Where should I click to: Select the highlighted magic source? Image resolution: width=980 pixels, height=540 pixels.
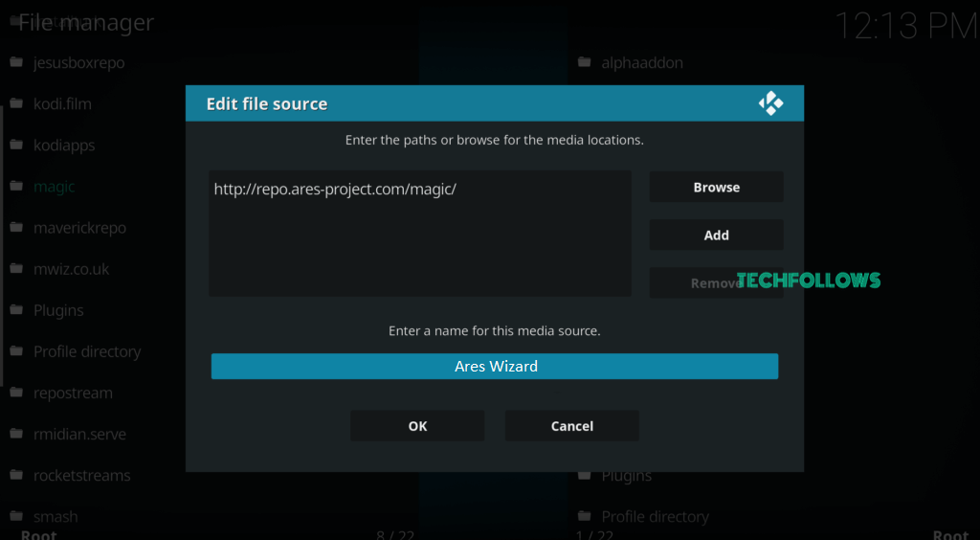click(55, 187)
